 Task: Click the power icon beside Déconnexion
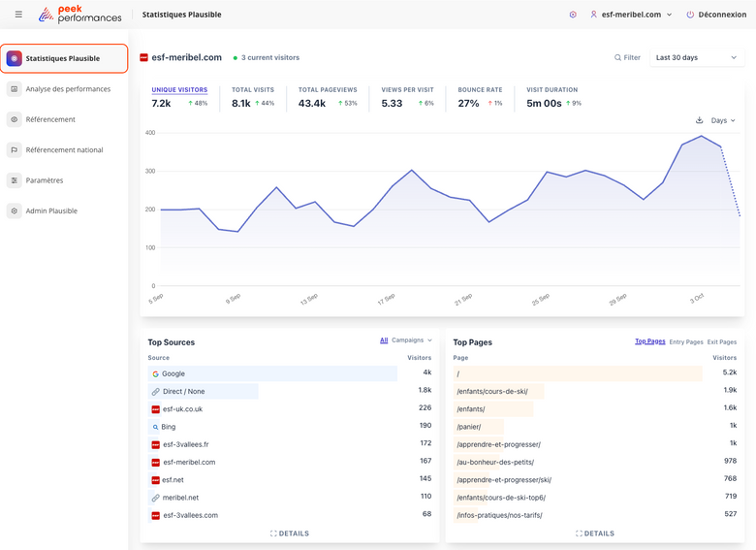[x=690, y=15]
